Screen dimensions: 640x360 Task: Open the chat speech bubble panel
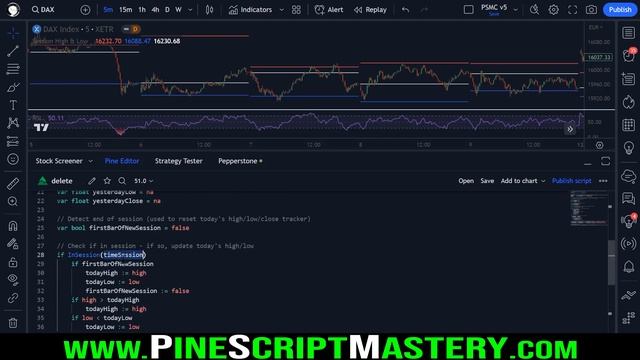pos(629,198)
